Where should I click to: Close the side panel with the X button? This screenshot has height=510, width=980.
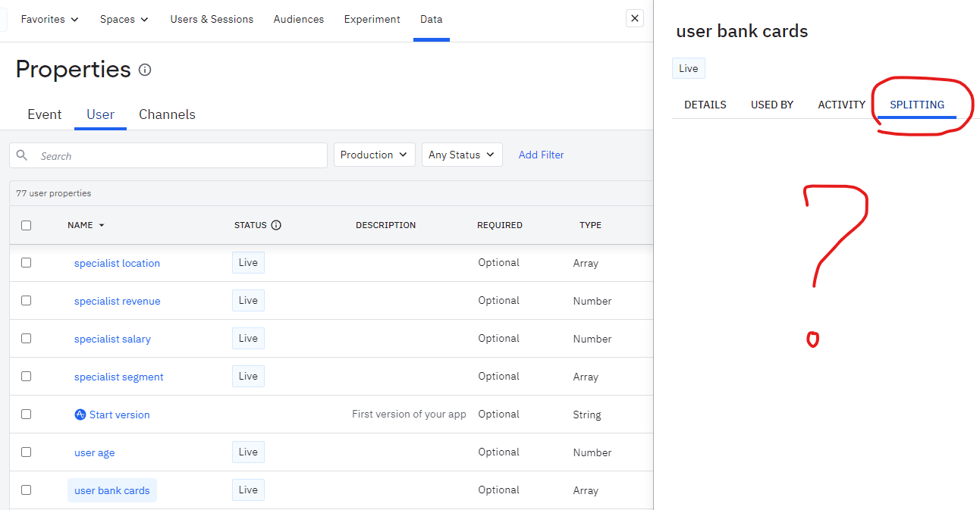635,18
